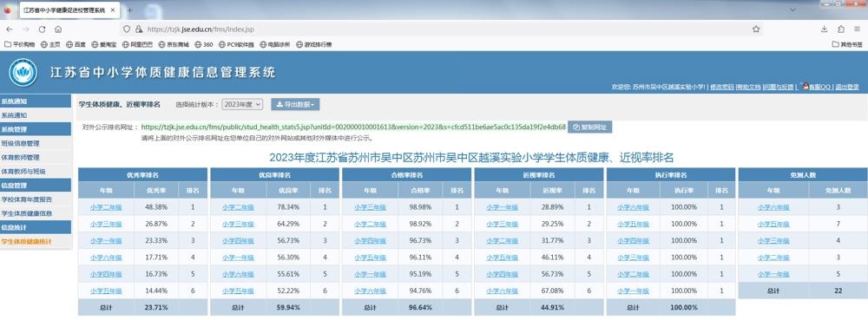Open 学校体育年度报告 in the sidebar
The height and width of the screenshot is (320, 868).
click(x=36, y=199)
